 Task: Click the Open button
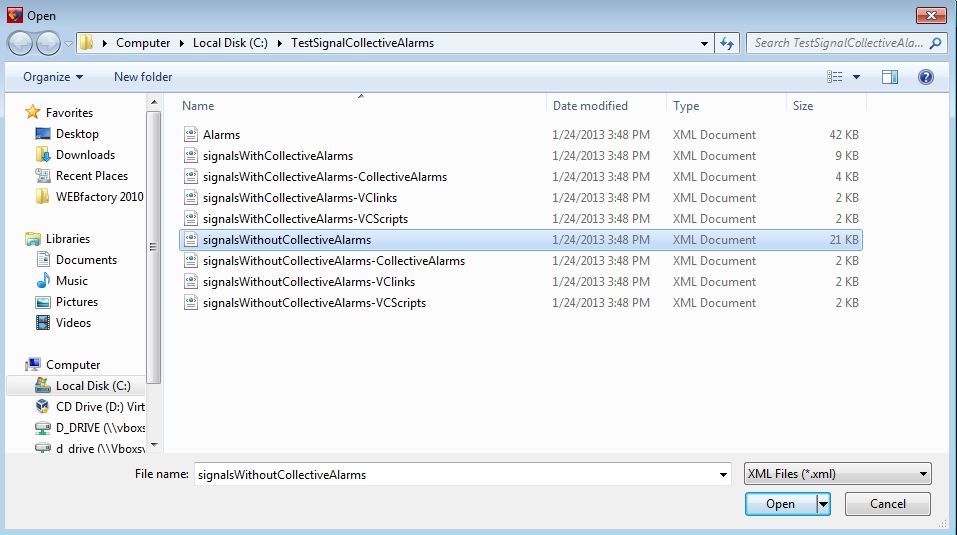(781, 504)
